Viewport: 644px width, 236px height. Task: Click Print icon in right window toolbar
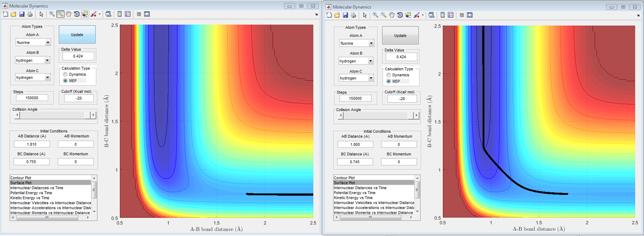coord(353,15)
